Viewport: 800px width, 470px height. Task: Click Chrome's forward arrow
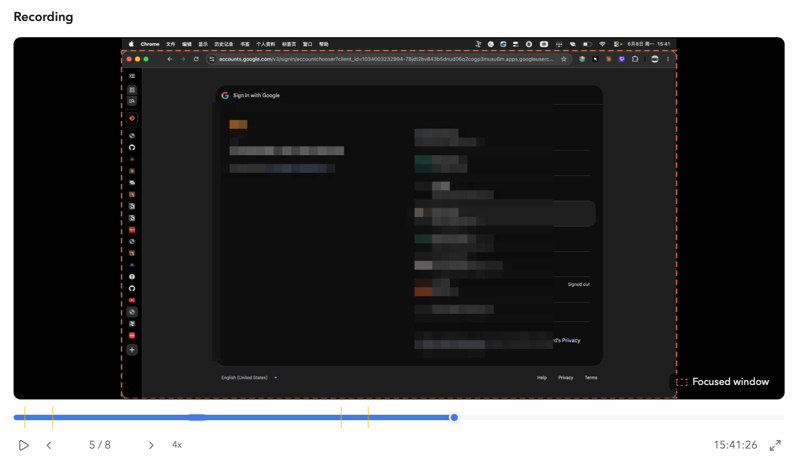pos(183,59)
